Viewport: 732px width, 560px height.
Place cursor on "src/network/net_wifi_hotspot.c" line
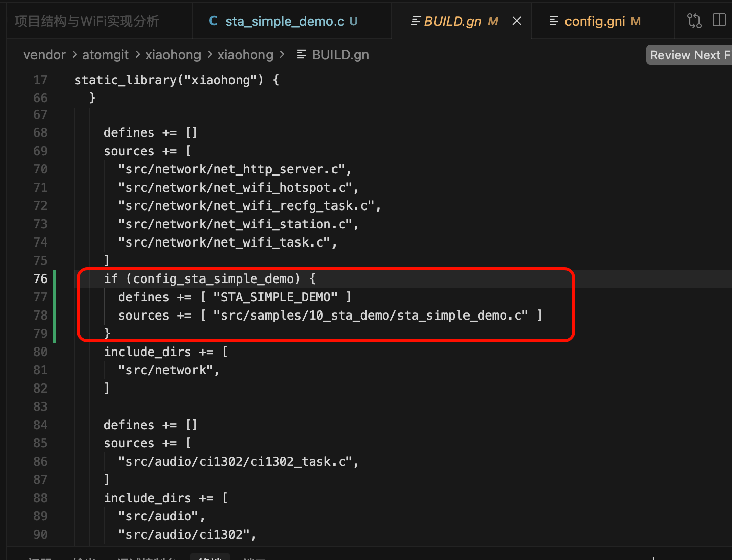point(238,187)
